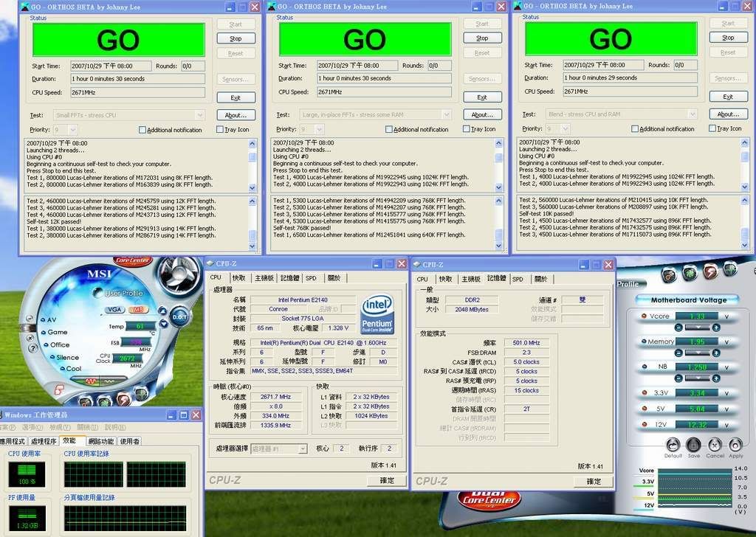Click About... in the Large FFTs window

(482, 115)
